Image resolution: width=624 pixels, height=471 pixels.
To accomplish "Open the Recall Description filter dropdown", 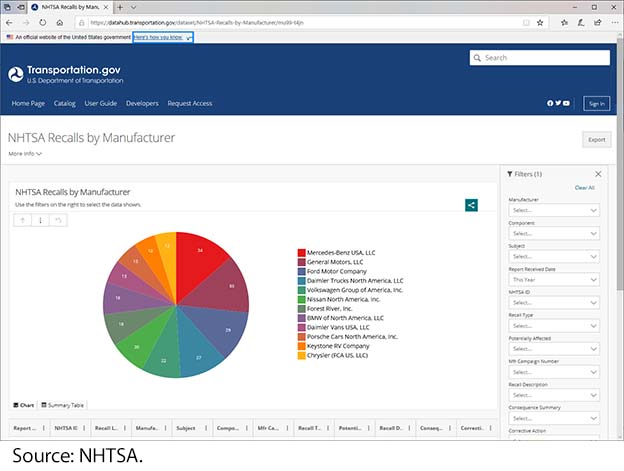I will [x=554, y=395].
